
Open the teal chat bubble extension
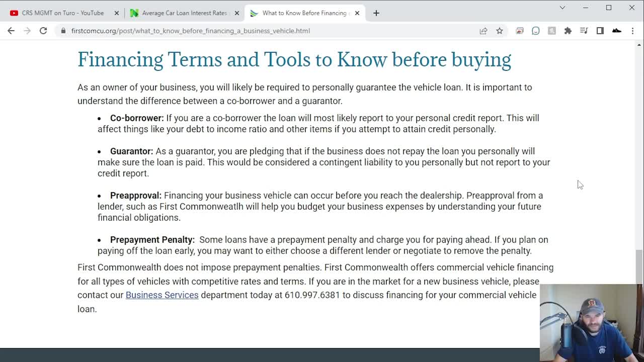(536, 31)
